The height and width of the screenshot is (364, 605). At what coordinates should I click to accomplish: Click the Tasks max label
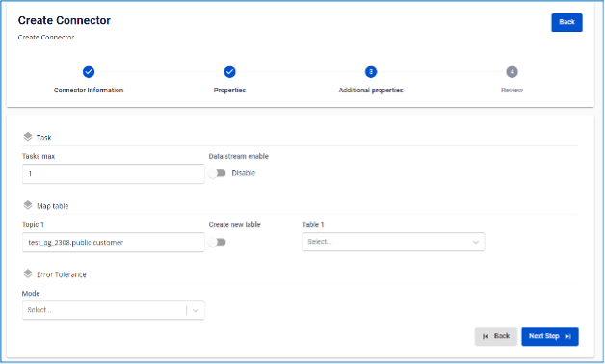tap(39, 156)
